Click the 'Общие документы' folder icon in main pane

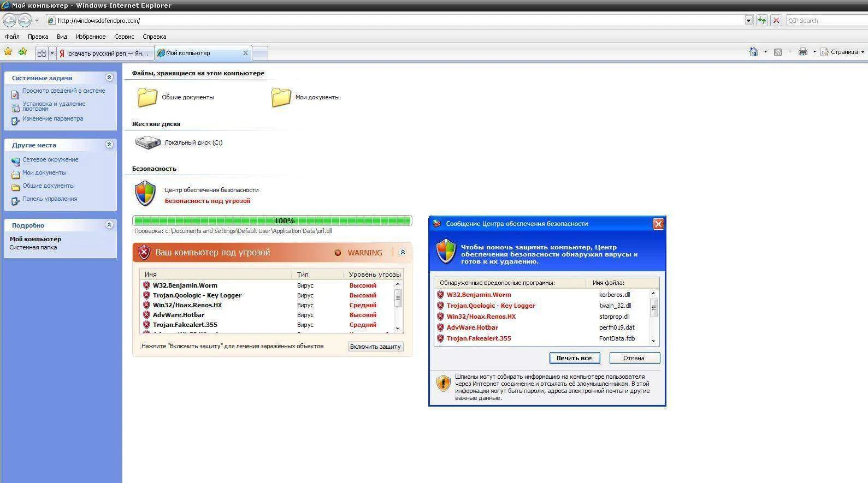pos(147,97)
